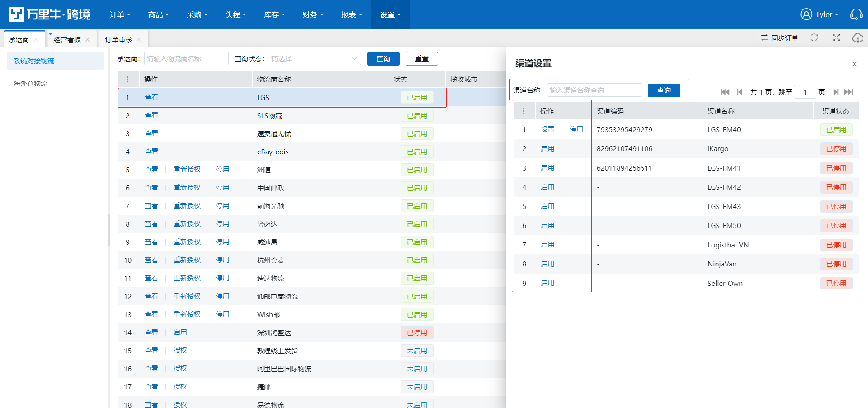Click 重新授权 for Wish邮 carrier
868x408 pixels.
(187, 314)
